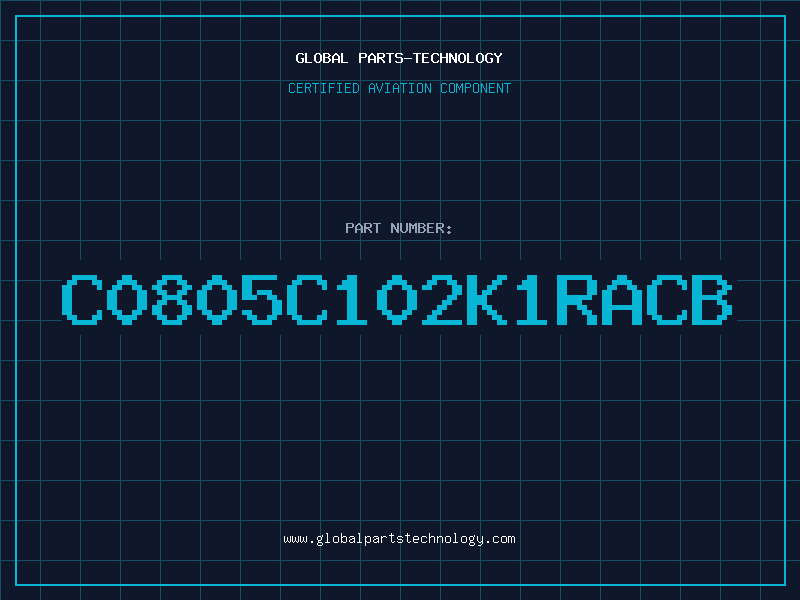The width and height of the screenshot is (800, 600).
Task: Click the word COMPONENT in the subtitle
Action: pyautogui.click(x=476, y=88)
